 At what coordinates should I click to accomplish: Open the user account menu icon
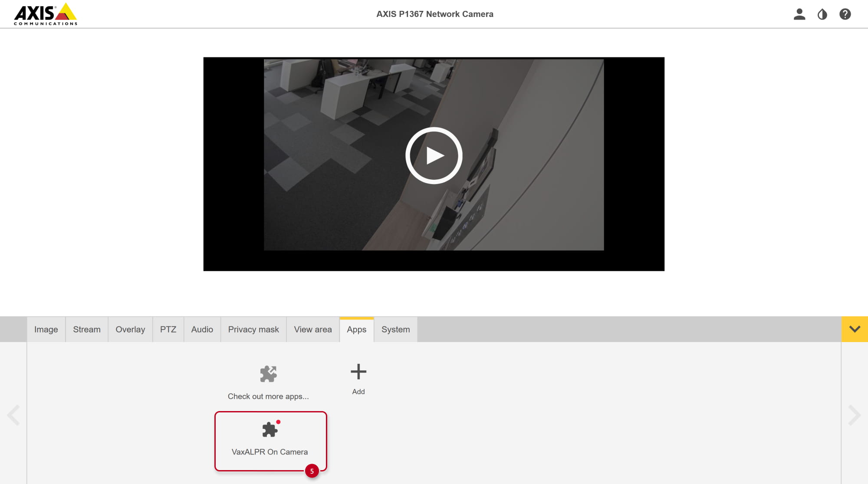coord(799,14)
